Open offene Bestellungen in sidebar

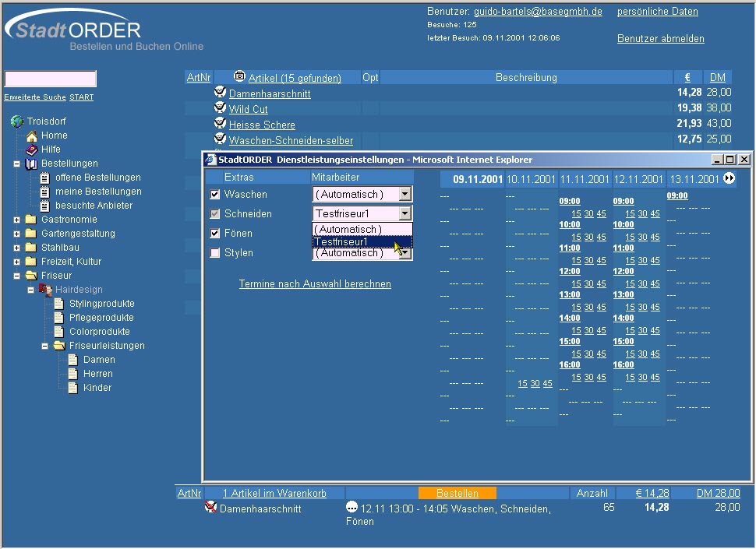[97, 178]
